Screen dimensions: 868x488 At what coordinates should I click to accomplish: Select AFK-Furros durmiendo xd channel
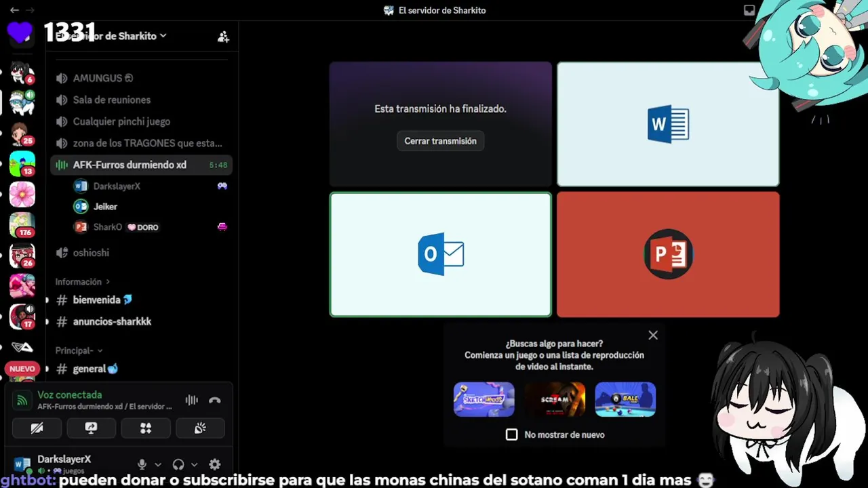click(x=140, y=165)
